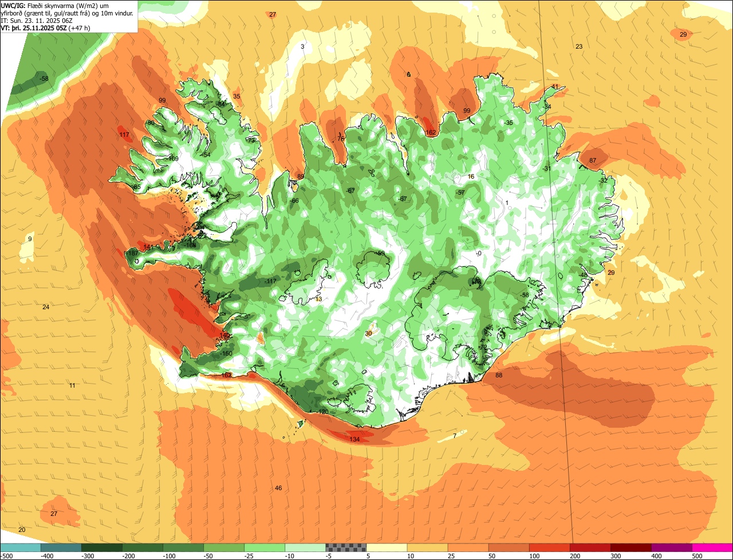Click the initial time line 'IT: Sun. 23. 11. 2025 06Z'
The image size is (733, 560).
36,21
